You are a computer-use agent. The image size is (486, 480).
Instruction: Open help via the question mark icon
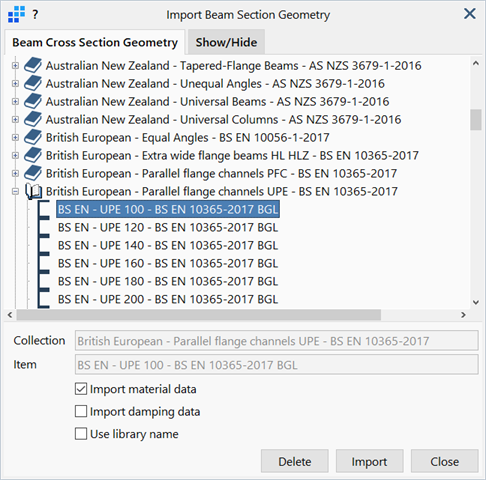click(35, 14)
